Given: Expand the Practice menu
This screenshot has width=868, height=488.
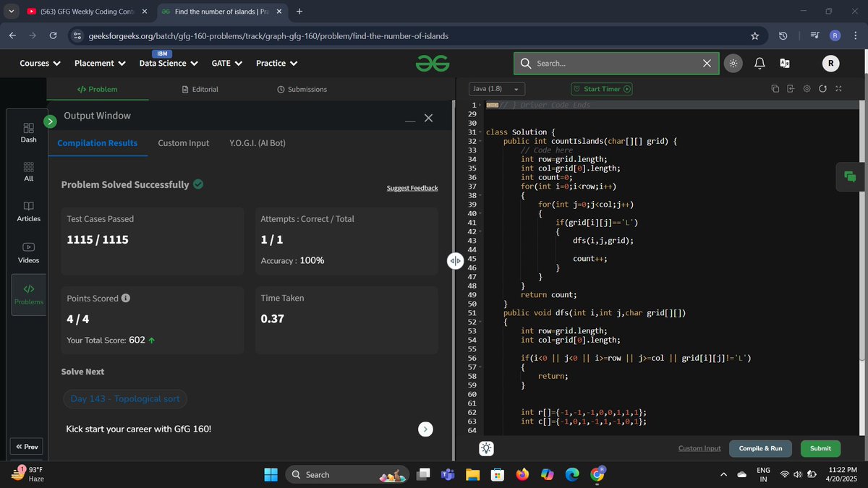Looking at the screenshot, I should point(276,64).
